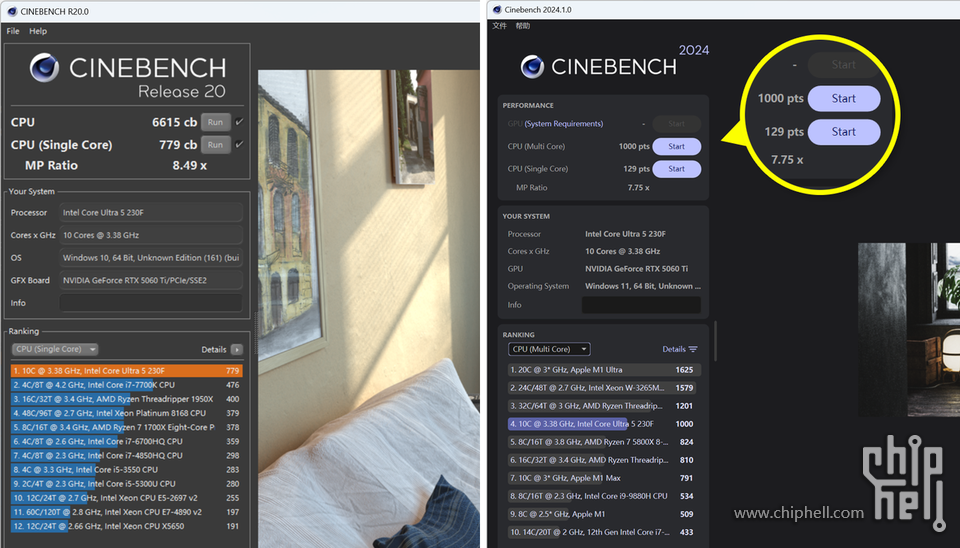960x548 pixels.
Task: Click the Cinebench 2024 window title icon
Action: coord(495,9)
